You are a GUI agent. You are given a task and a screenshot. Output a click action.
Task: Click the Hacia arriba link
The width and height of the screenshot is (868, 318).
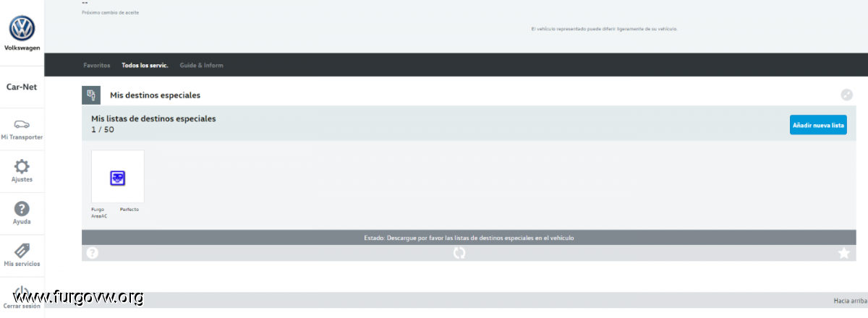coord(849,301)
